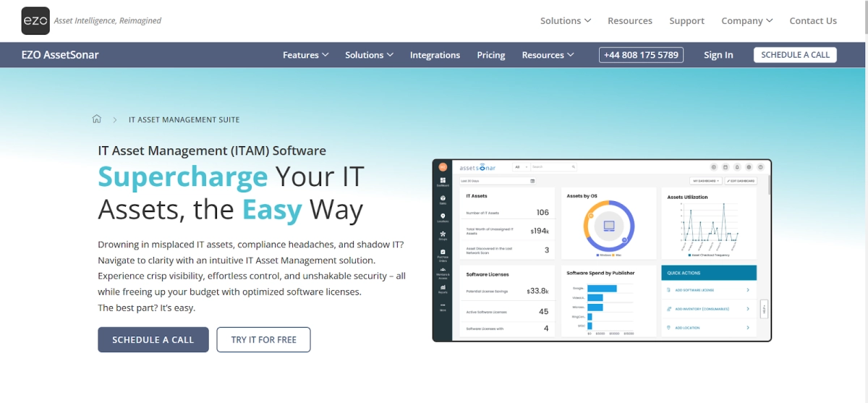Screen dimensions: 868x403
Task: Click the notification bell icon in preview
Action: (737, 166)
